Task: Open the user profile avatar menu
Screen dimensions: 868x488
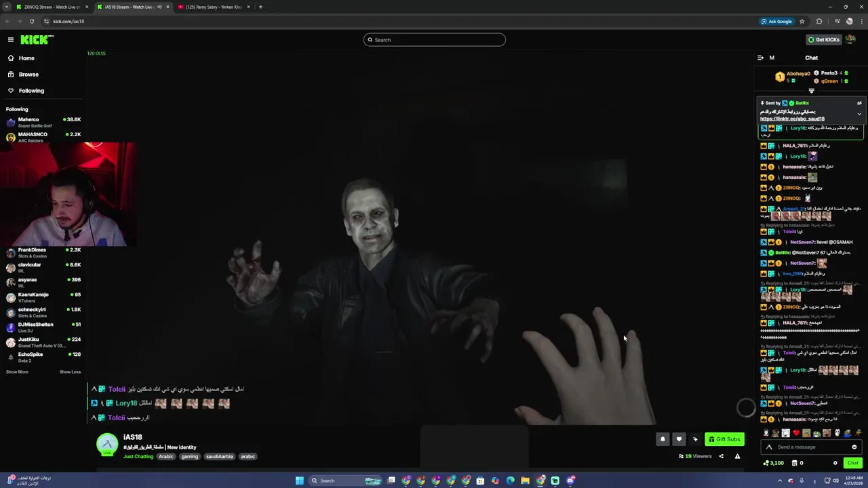Action: point(850,39)
